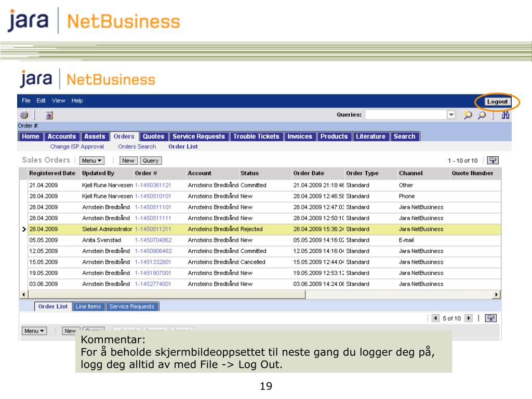
Task: Open order 1-1450361121 link
Action: [153, 185]
